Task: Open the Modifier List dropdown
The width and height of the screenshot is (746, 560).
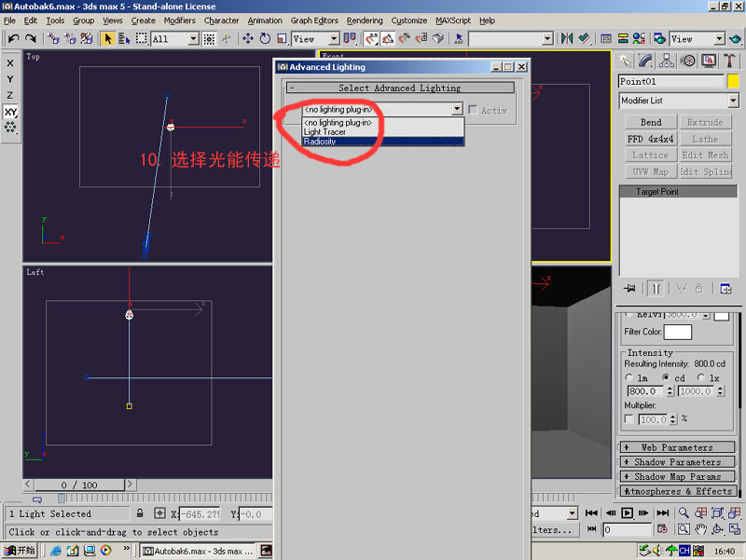Action: click(x=733, y=101)
